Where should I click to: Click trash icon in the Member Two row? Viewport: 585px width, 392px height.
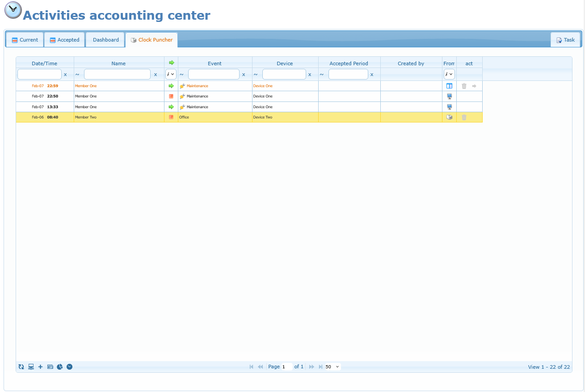[464, 117]
